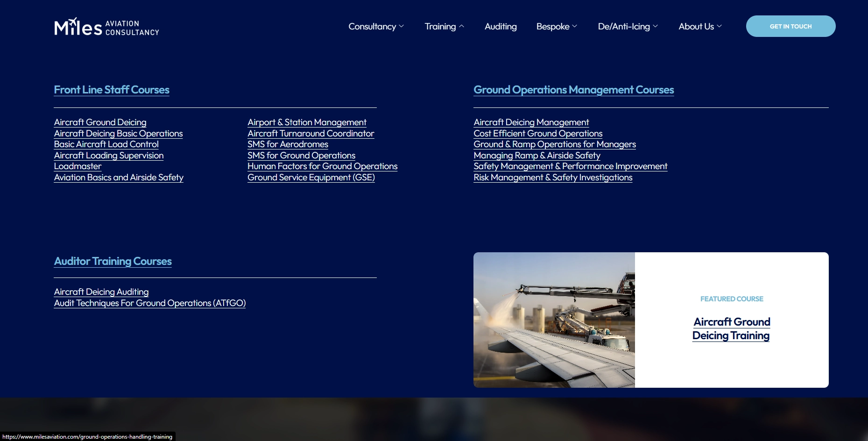This screenshot has width=868, height=441.
Task: Select the Aircraft Ground Deicing course
Action: 100,122
